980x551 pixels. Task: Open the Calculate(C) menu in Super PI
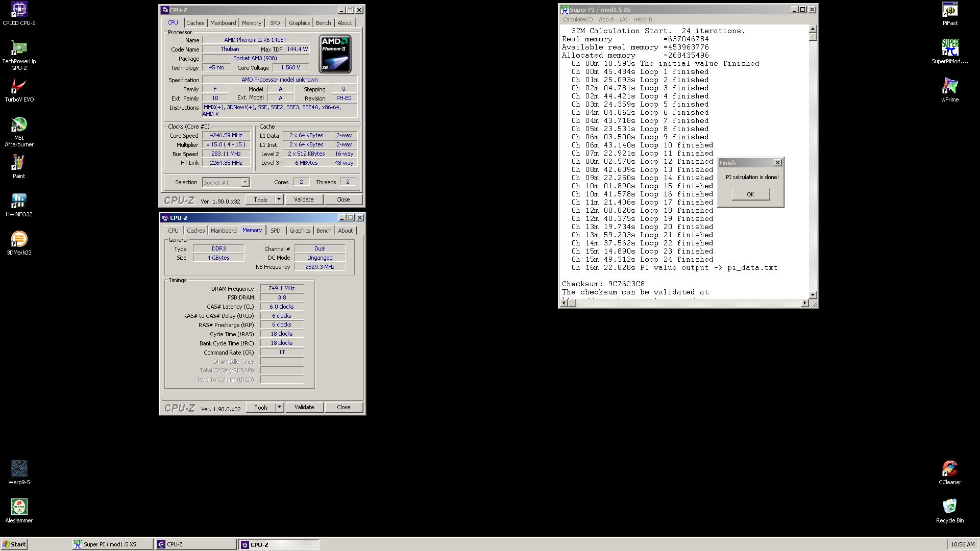(577, 19)
